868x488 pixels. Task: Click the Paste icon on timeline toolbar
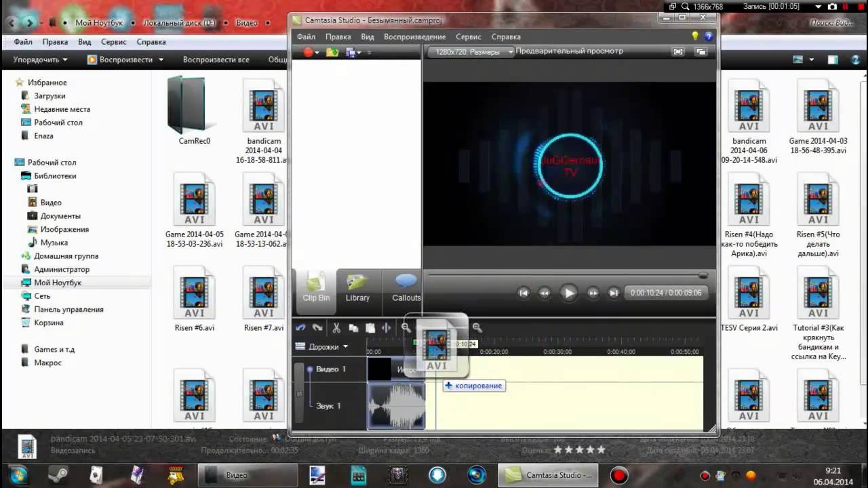pyautogui.click(x=370, y=328)
